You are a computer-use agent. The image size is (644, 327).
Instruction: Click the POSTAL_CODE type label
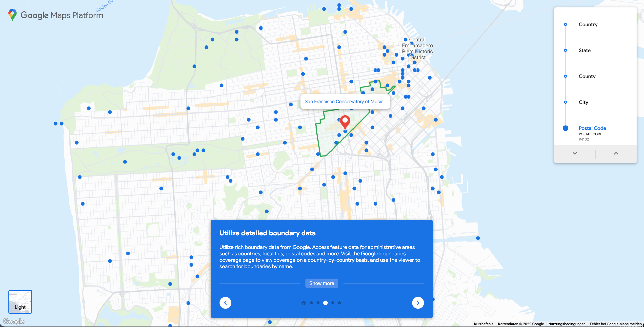pyautogui.click(x=590, y=134)
